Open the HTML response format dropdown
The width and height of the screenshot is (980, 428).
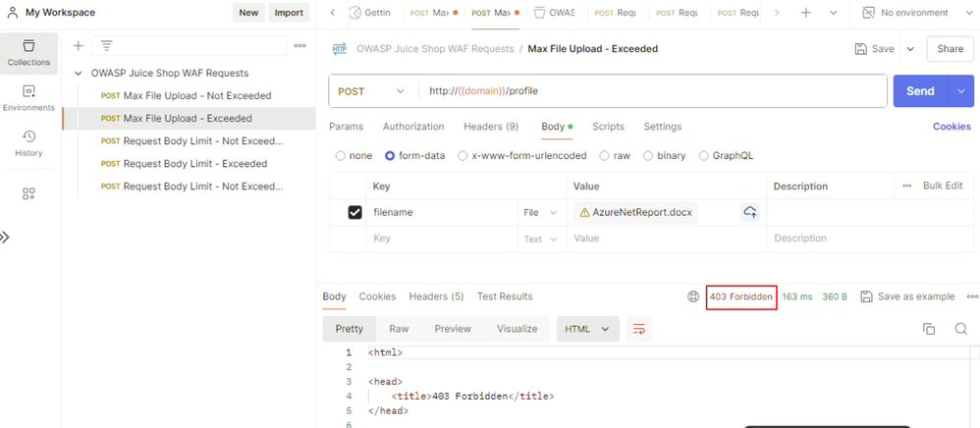tap(587, 329)
